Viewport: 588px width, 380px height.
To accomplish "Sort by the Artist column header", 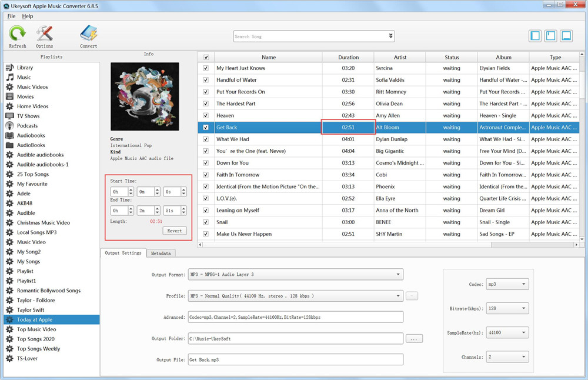I will tap(400, 58).
